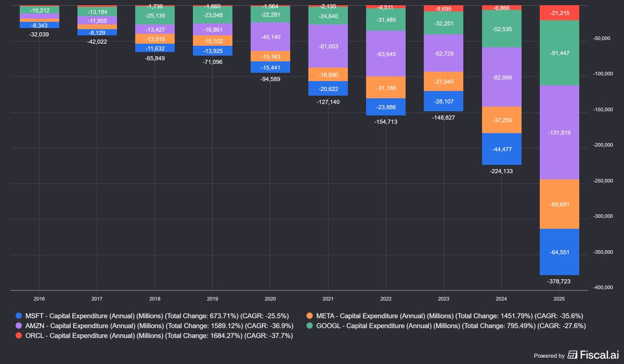Select the 2023 META bar -27,045
The height and width of the screenshot is (364, 624).
point(444,82)
